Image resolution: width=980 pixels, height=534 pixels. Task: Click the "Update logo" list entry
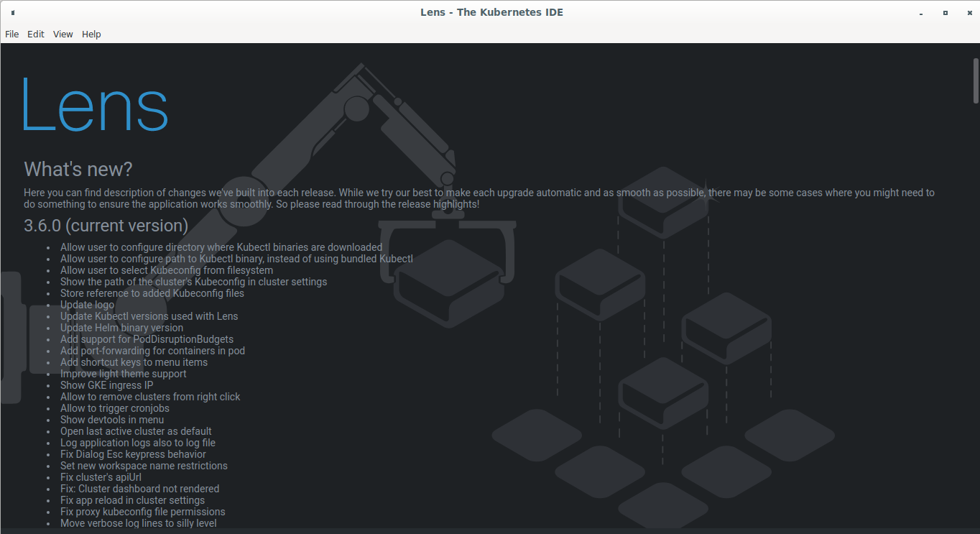tap(87, 305)
